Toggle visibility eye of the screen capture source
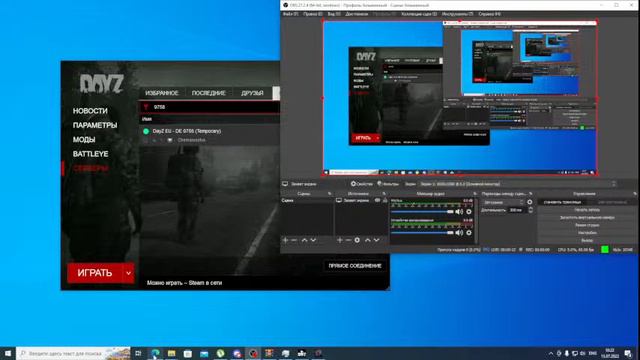Screen dimensions: 640x360 (x=378, y=200)
